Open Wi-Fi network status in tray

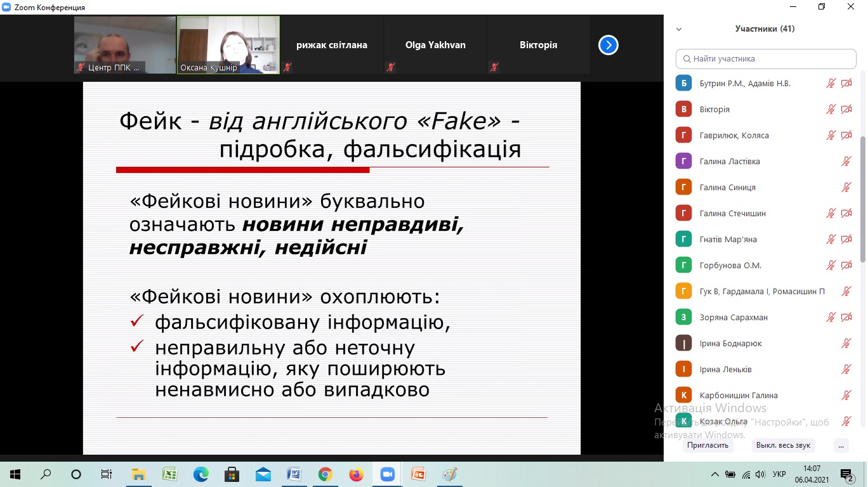click(x=746, y=474)
